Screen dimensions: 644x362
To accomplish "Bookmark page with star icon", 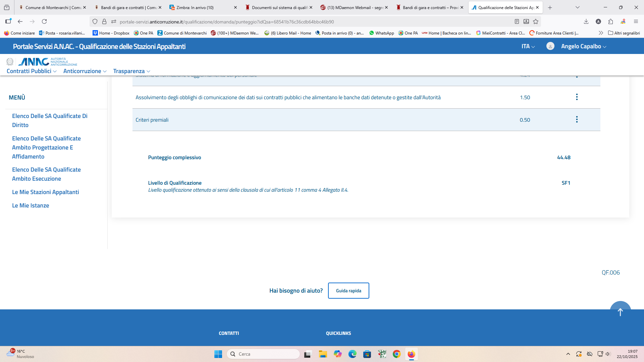I will click(536, 21).
